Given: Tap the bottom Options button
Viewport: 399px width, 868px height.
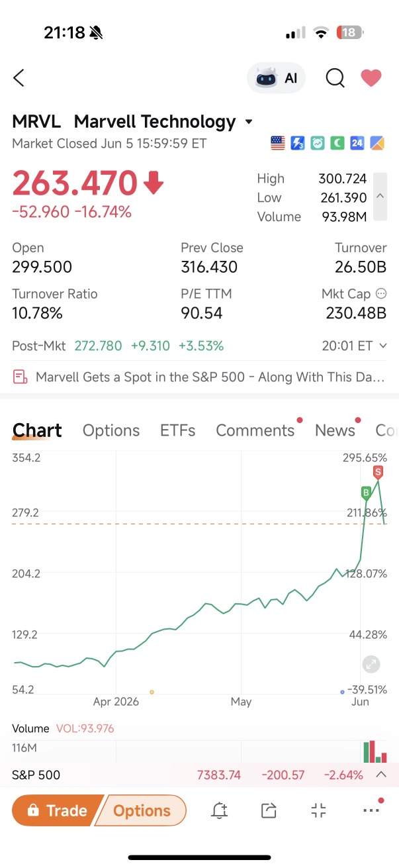Looking at the screenshot, I should point(141,810).
